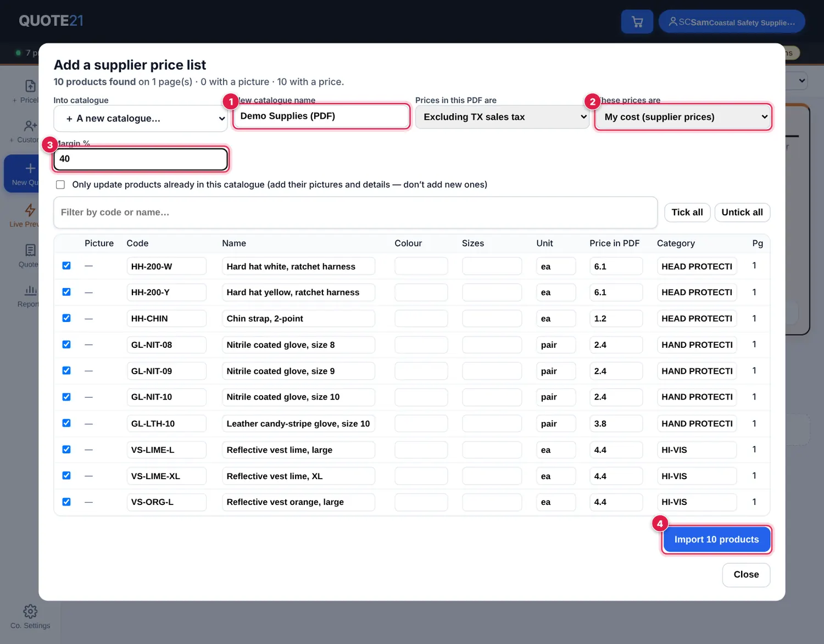Click the Colour field for GL-NIT-08
824x644 pixels.
point(421,345)
